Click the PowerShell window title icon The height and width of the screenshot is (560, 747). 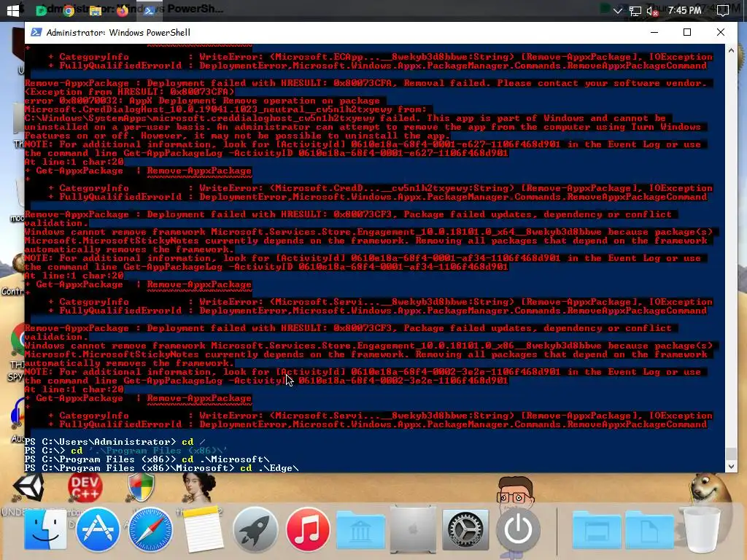point(36,32)
